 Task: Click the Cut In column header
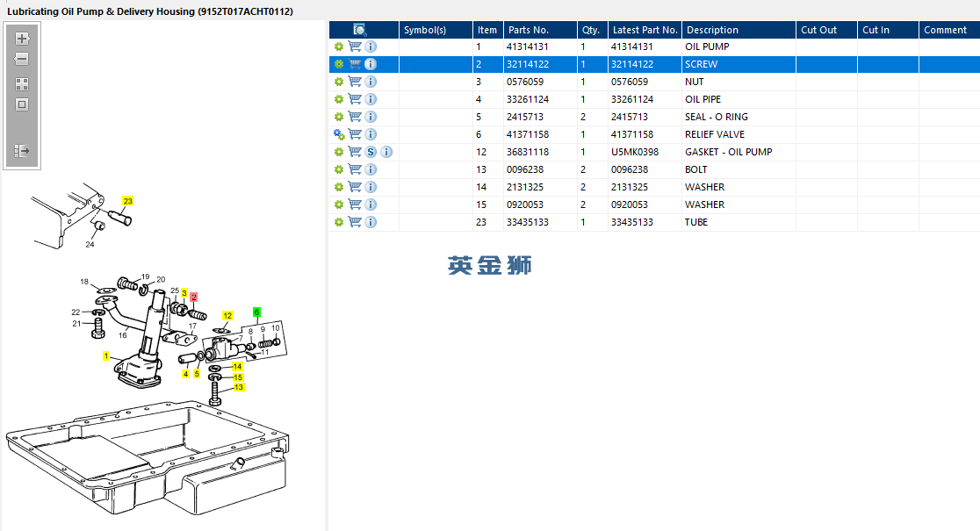(x=888, y=29)
